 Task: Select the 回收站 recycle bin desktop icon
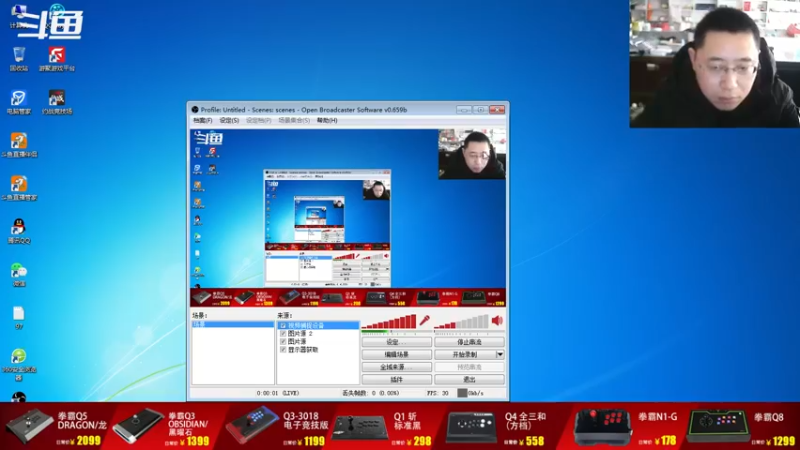click(19, 59)
